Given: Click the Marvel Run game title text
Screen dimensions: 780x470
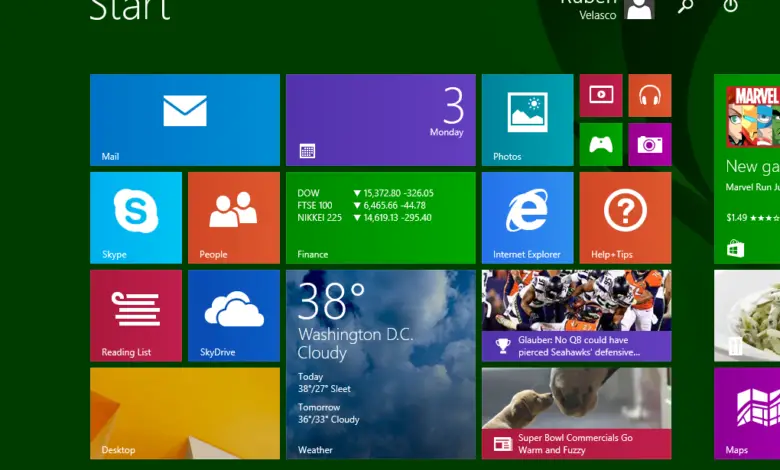Looking at the screenshot, I should 753,188.
